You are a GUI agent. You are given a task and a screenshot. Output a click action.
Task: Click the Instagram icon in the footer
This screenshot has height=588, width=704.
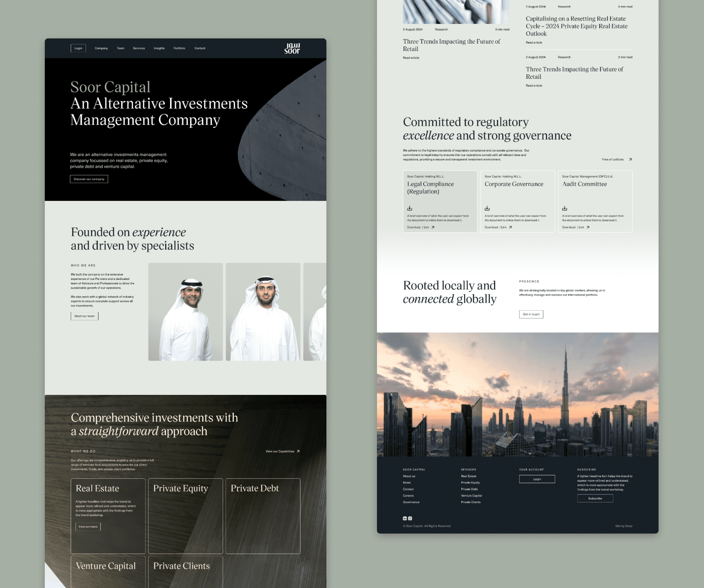coord(410,518)
